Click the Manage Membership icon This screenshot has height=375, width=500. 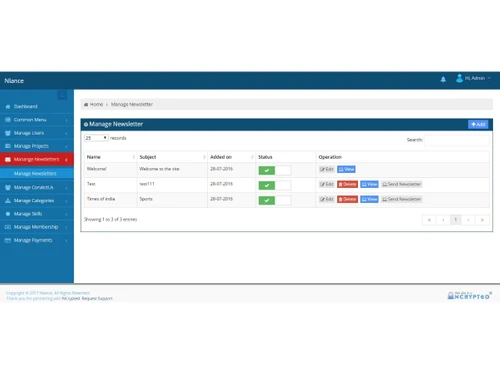pos(8,227)
